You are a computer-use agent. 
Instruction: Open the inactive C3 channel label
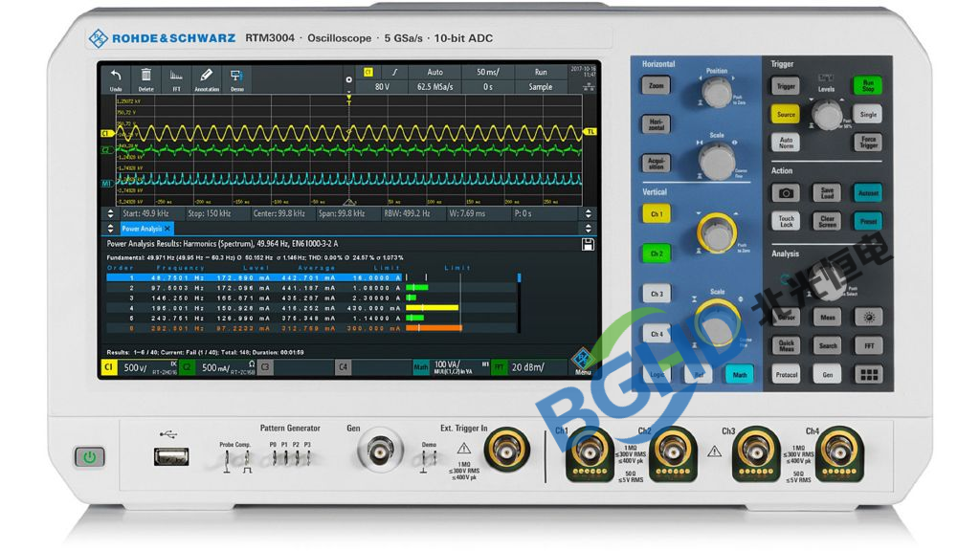pyautogui.click(x=296, y=367)
